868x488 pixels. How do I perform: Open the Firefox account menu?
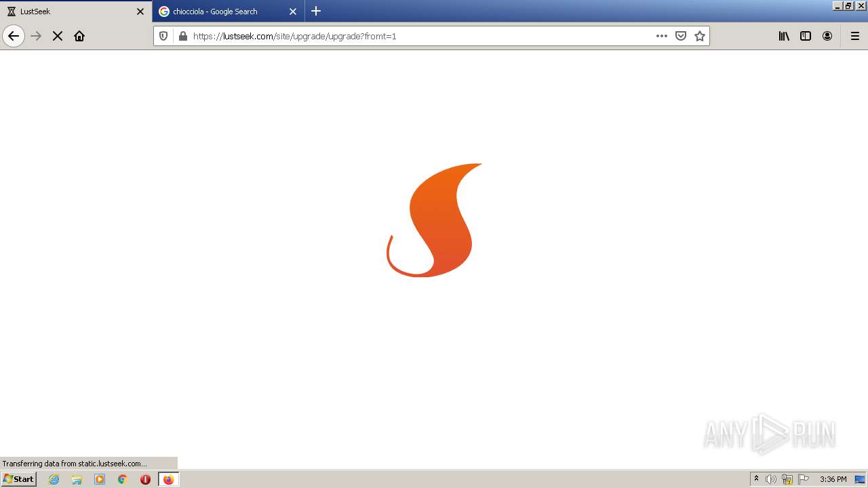(827, 36)
